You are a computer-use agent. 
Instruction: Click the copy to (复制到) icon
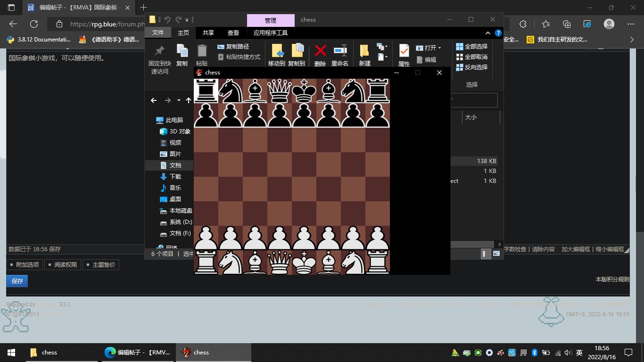pos(297,50)
